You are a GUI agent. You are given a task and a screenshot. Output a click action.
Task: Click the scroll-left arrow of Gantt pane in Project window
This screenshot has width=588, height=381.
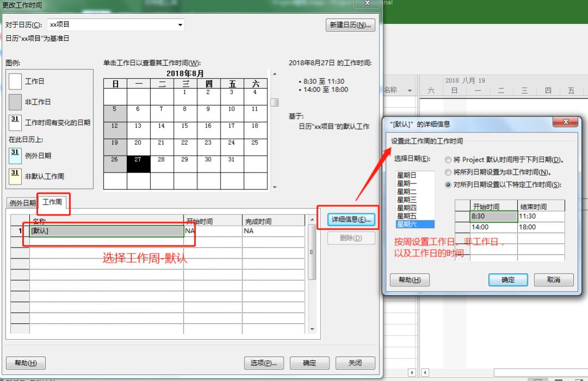tap(425, 372)
